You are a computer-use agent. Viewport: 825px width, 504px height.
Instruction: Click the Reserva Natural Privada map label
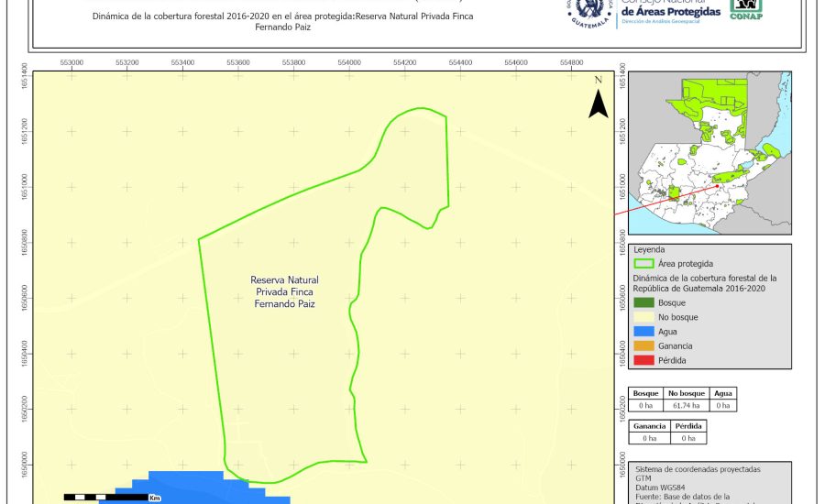[284, 291]
